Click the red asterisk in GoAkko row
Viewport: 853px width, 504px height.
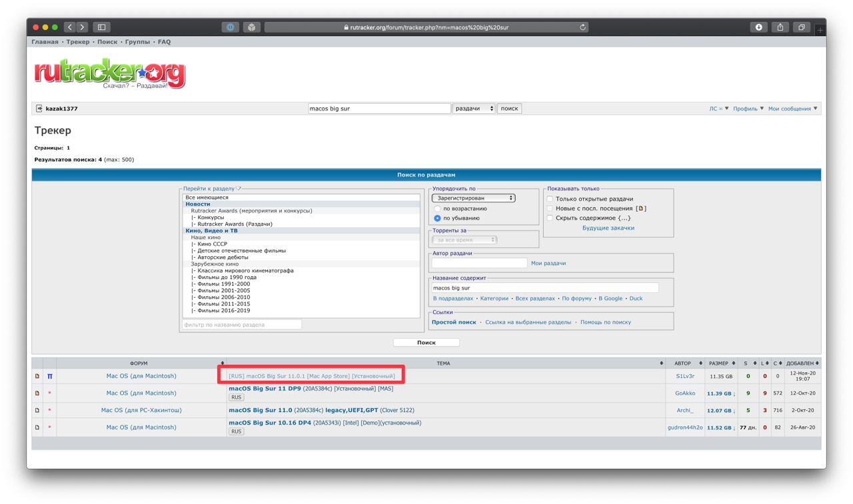[49, 393]
